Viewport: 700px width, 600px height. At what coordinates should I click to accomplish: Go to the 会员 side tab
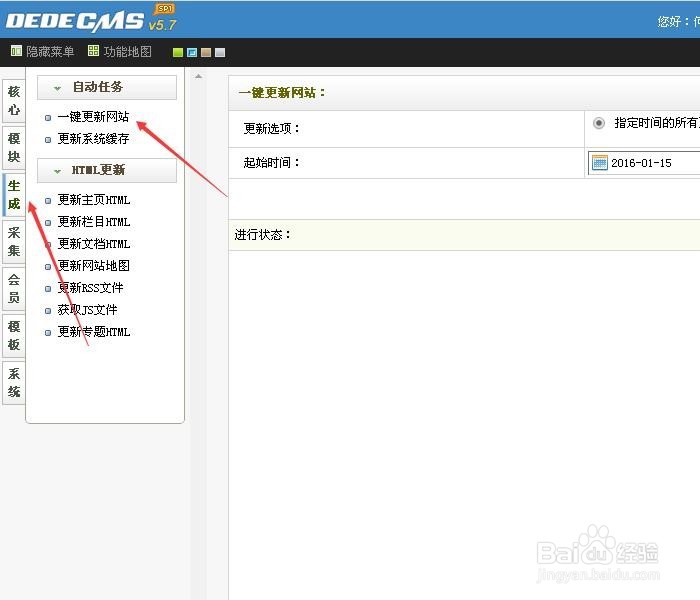click(x=13, y=289)
